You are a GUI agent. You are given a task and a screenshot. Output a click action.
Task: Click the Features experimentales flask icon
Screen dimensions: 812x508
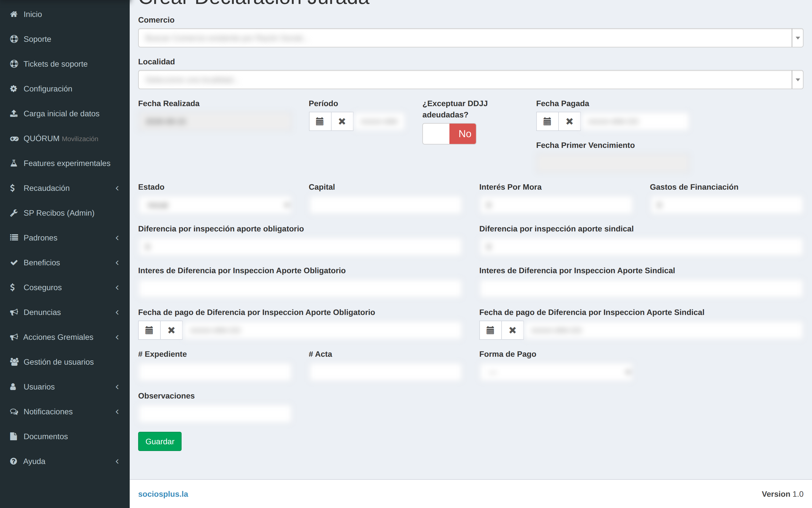14,163
